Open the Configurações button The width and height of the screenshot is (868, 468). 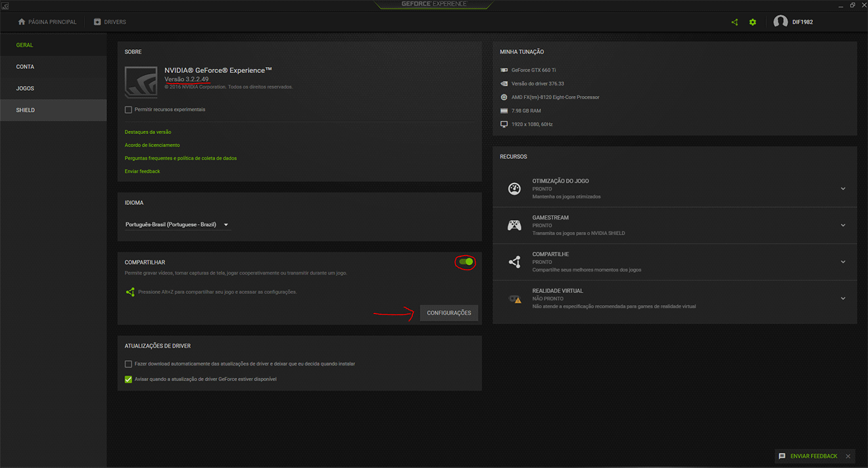click(449, 313)
